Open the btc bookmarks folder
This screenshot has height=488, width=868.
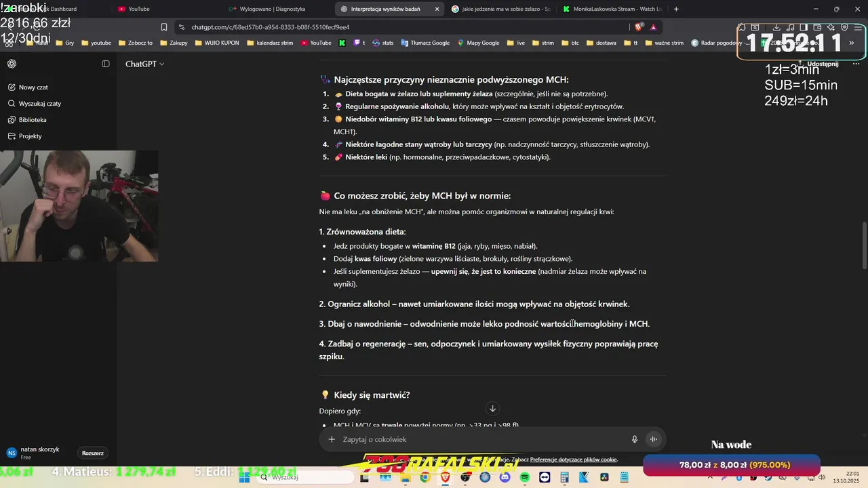pyautogui.click(x=570, y=43)
